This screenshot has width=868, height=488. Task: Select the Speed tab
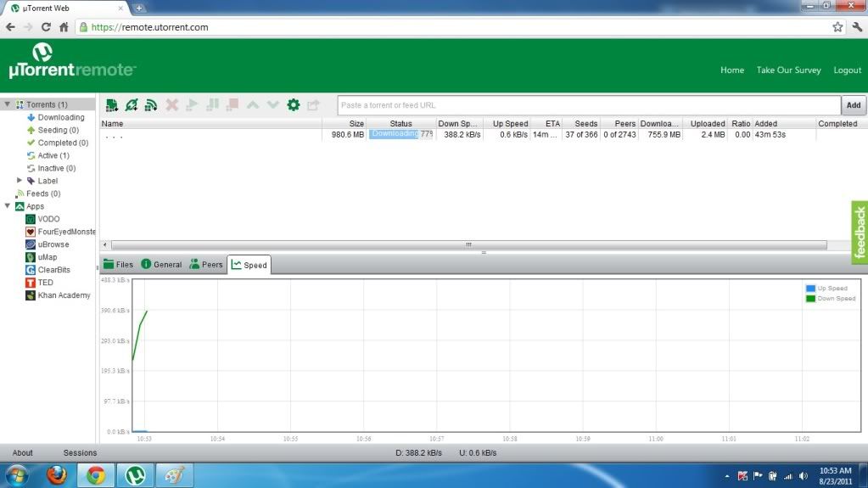pos(249,265)
